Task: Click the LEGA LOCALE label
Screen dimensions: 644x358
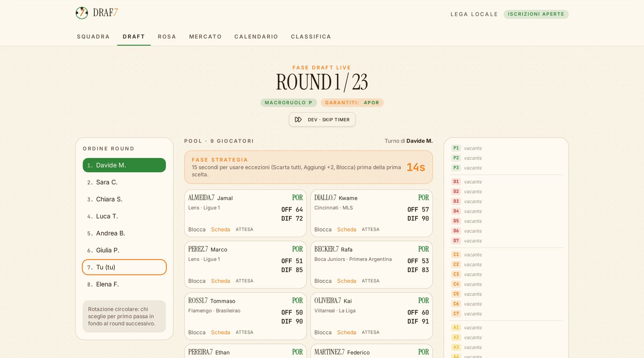Action: coord(474,14)
